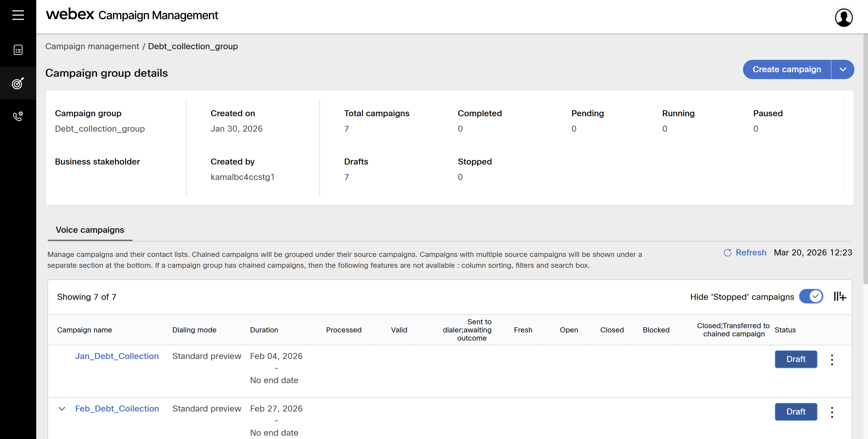Open the Feb_Debt_Coilection campaign link

117,409
